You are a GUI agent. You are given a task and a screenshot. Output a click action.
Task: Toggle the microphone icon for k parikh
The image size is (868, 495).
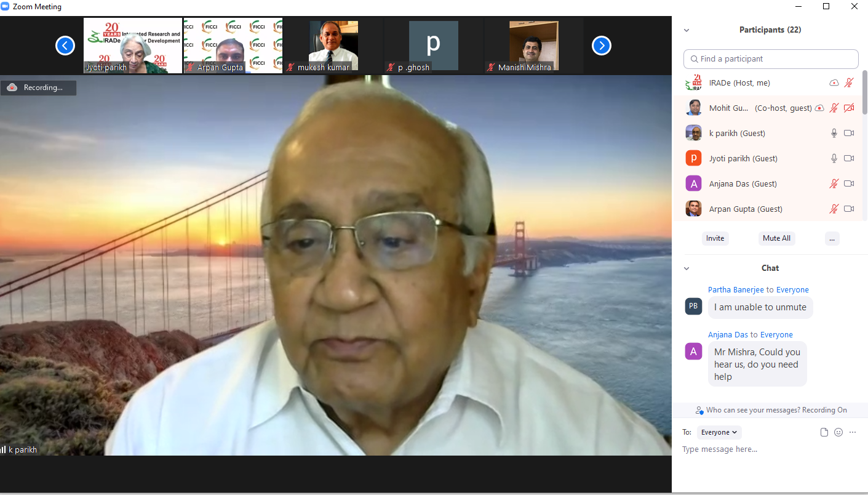click(834, 133)
